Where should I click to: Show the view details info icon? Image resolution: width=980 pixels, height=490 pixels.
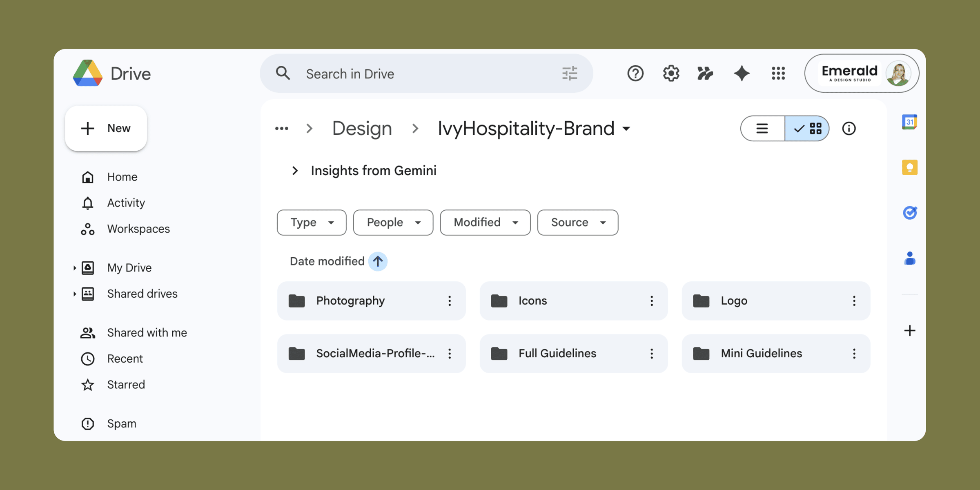pyautogui.click(x=849, y=129)
